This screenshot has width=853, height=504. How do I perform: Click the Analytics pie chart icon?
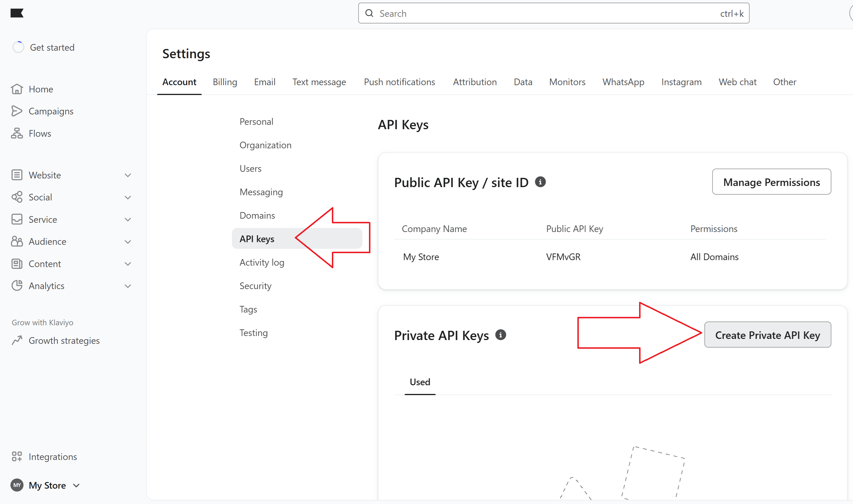[17, 286]
